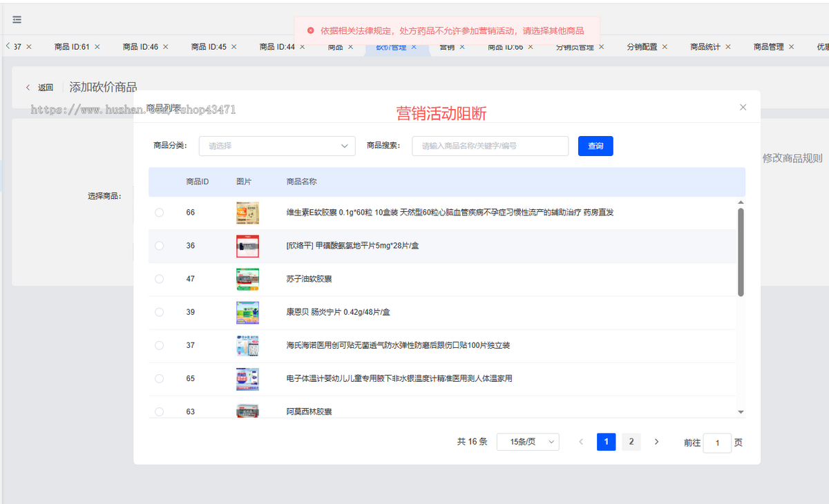This screenshot has height=504, width=829.
Task: Switch to the 分销配置 tab
Action: pyautogui.click(x=642, y=47)
